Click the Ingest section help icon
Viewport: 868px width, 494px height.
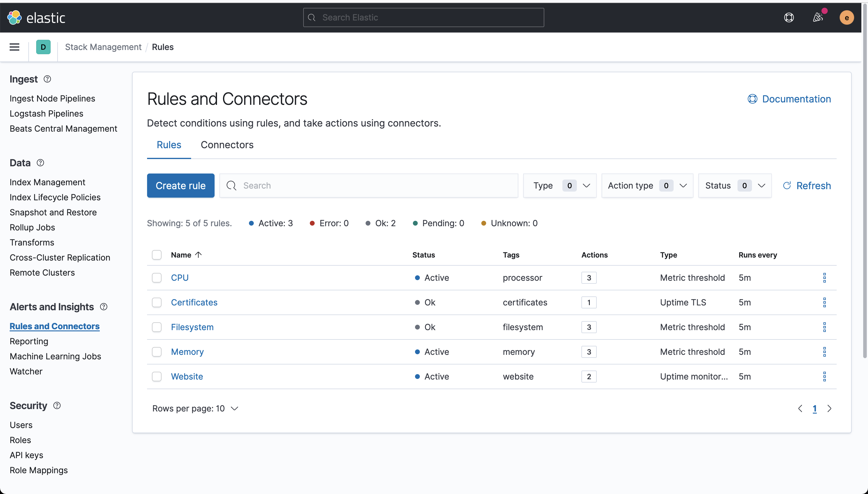click(47, 79)
